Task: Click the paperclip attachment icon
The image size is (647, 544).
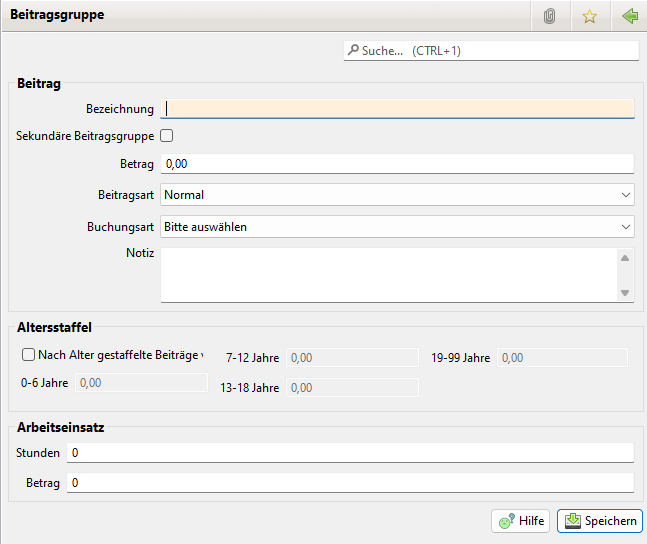Action: pyautogui.click(x=549, y=17)
